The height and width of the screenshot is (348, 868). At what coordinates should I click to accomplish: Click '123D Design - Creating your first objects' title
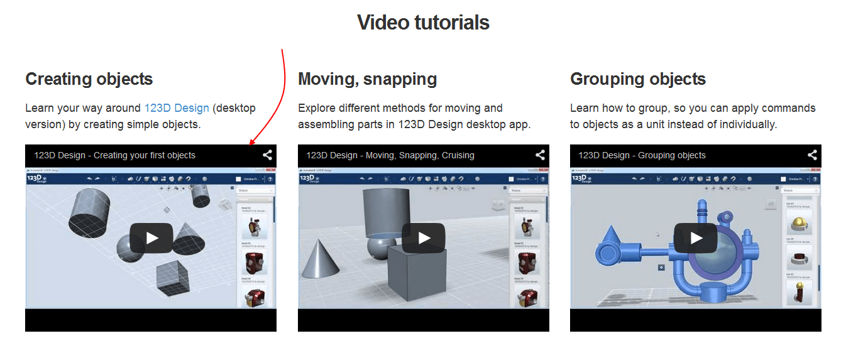coord(115,155)
